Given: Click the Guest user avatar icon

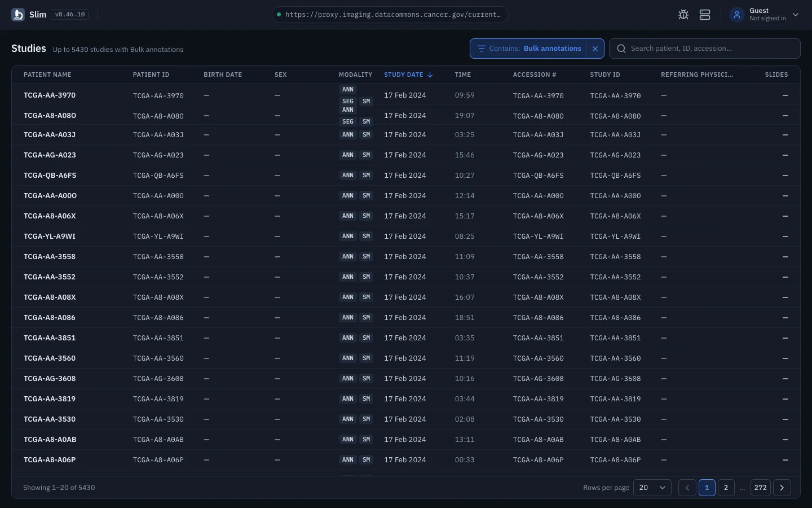Looking at the screenshot, I should point(737,15).
